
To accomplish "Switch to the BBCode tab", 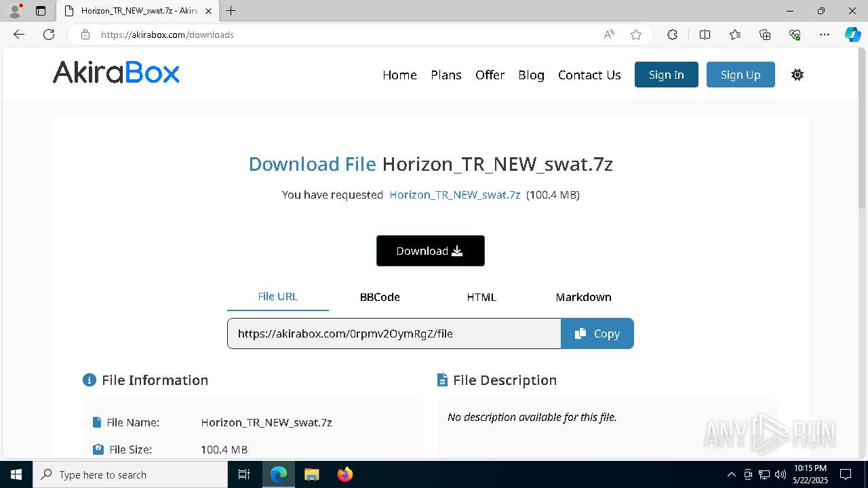I will [380, 297].
